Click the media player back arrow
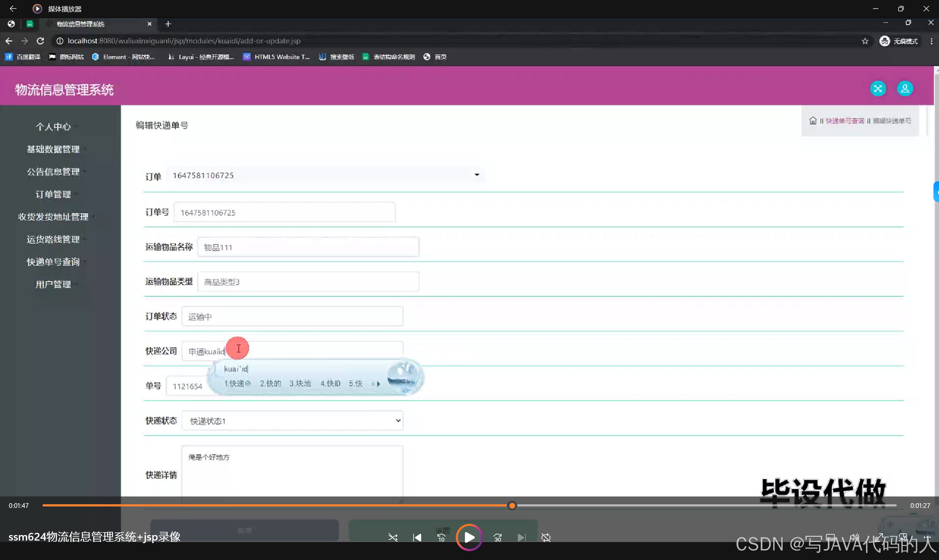This screenshot has width=939, height=560. tap(13, 8)
